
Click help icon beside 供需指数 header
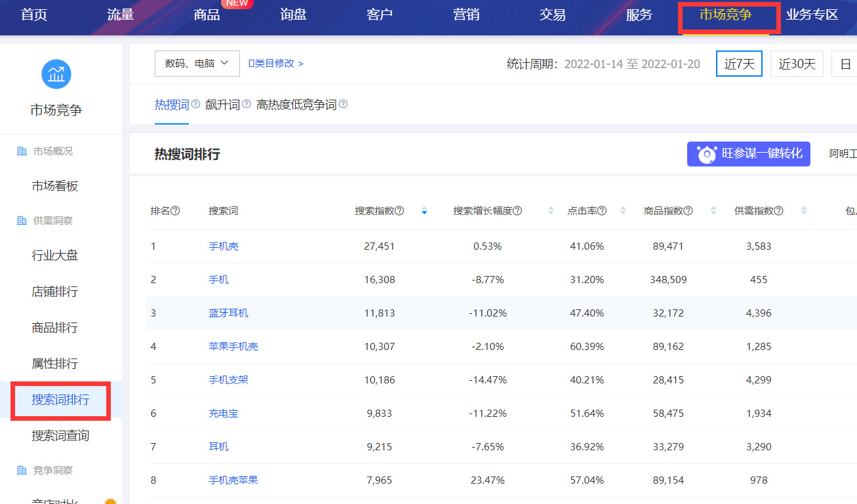coord(778,211)
